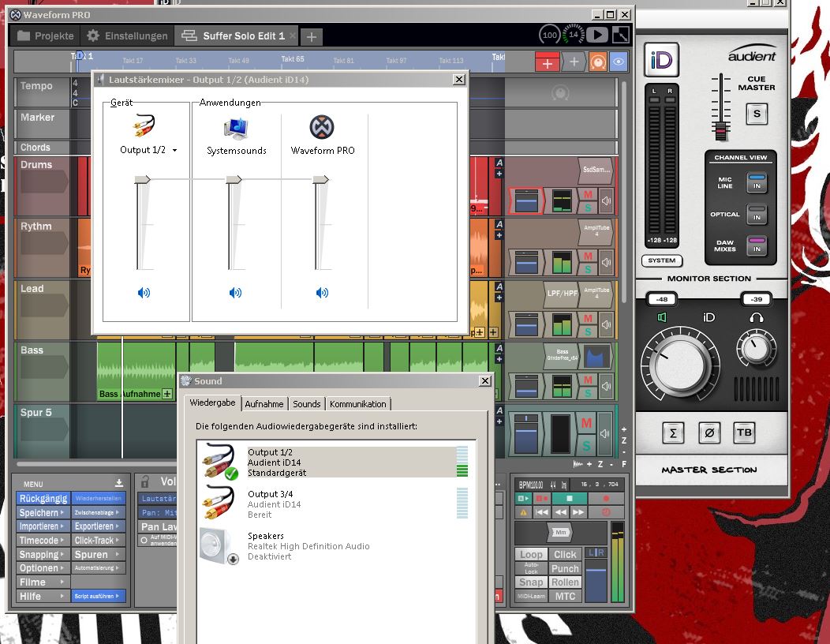830x644 pixels.
Task: Open LPF/HPF plugin on Lead track
Action: coord(563,293)
